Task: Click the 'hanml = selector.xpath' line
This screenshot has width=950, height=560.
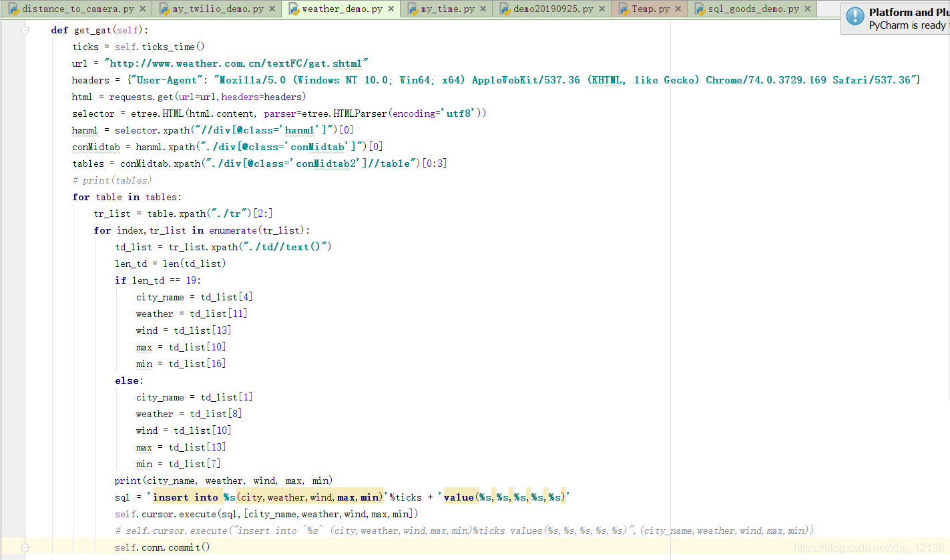Action: (213, 130)
